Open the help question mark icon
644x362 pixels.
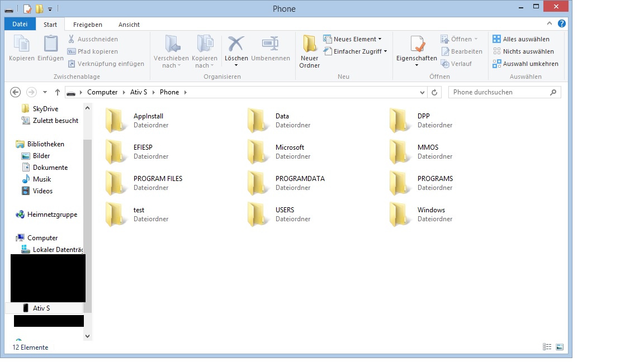561,23
